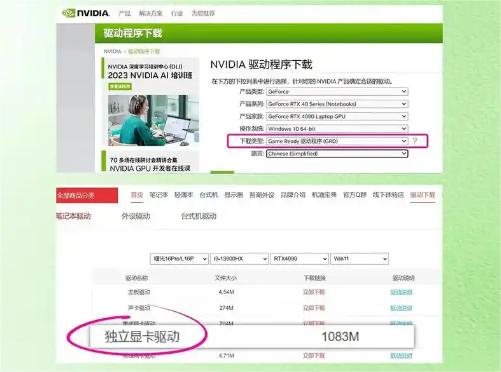The width and height of the screenshot is (501, 372).
Task: Go to the 首页 tab in the store navigation
Action: coord(137,195)
